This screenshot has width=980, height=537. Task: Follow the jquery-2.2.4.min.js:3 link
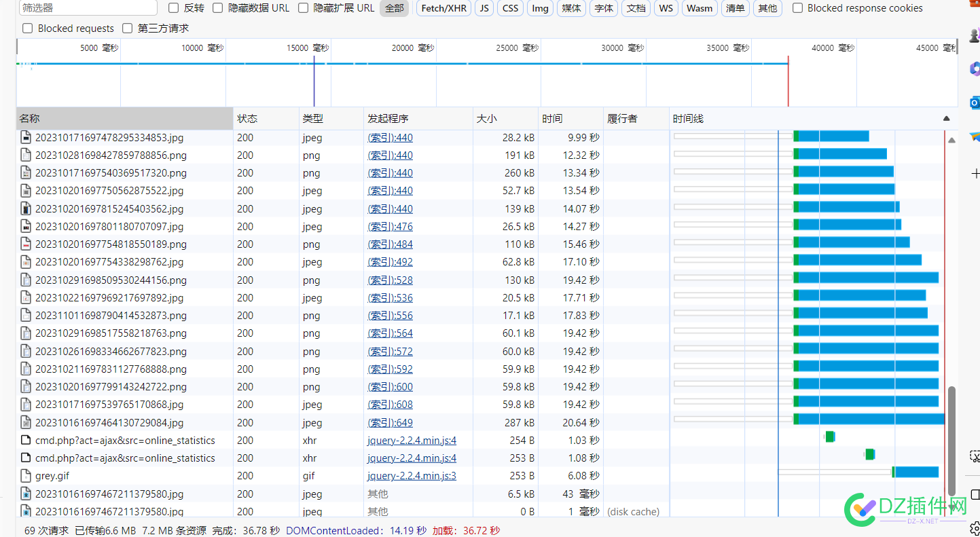[x=412, y=476]
